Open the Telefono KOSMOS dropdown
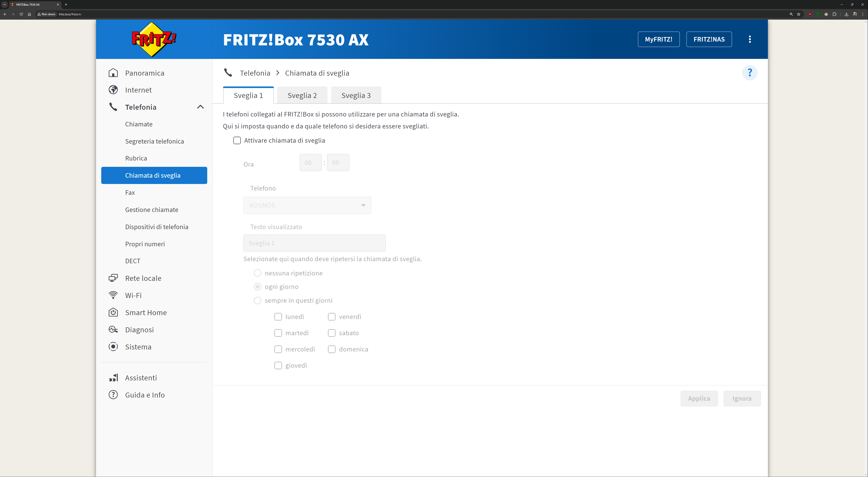This screenshot has width=868, height=477. 307,205
